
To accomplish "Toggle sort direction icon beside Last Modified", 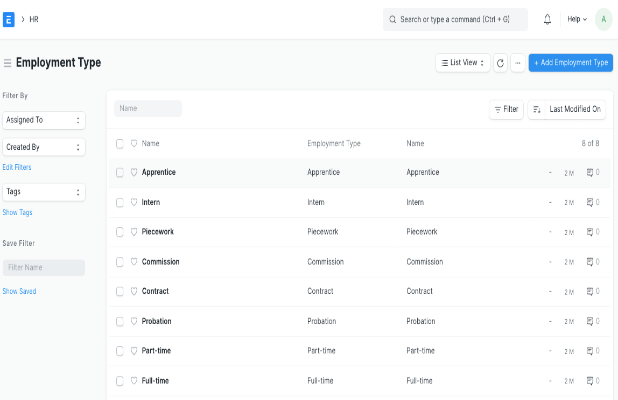I will (x=536, y=109).
